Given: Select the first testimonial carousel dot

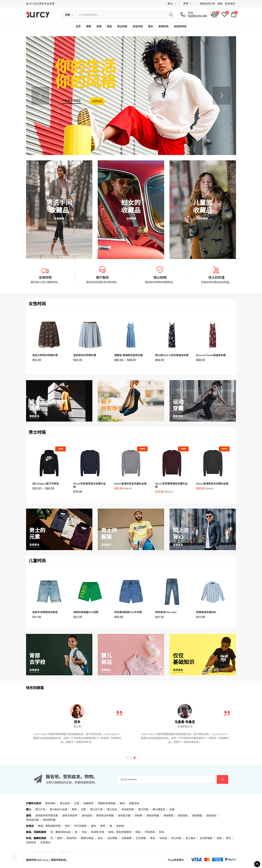Looking at the screenshot, I should click(x=127, y=758).
